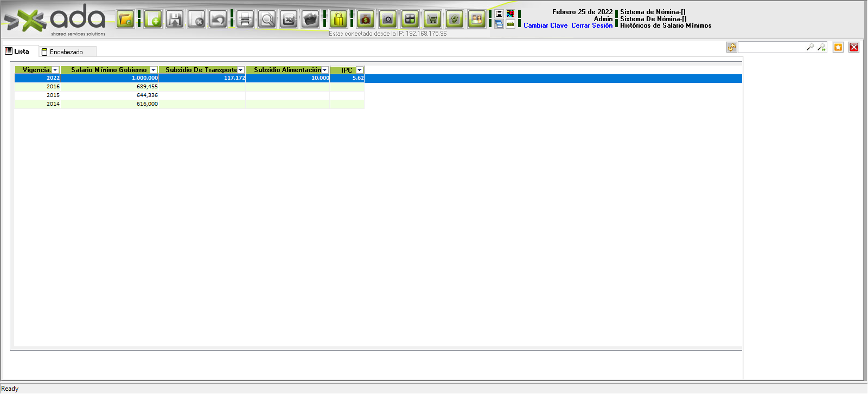Viewport: 868px width, 394px height.
Task: Select the 2016 vigencia cell
Action: coord(37,87)
